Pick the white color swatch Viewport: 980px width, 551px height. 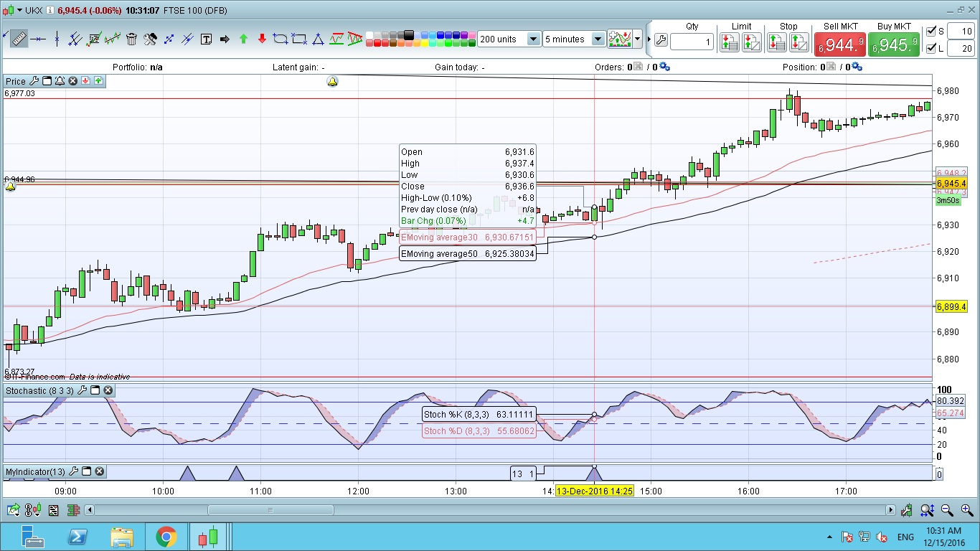(371, 34)
